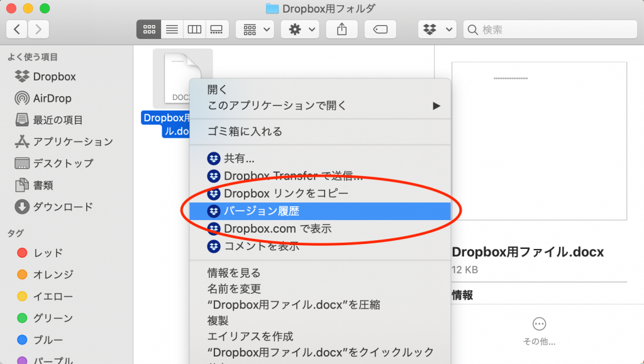Switch to list view in the toolbar
This screenshot has height=364, width=644.
tap(172, 30)
